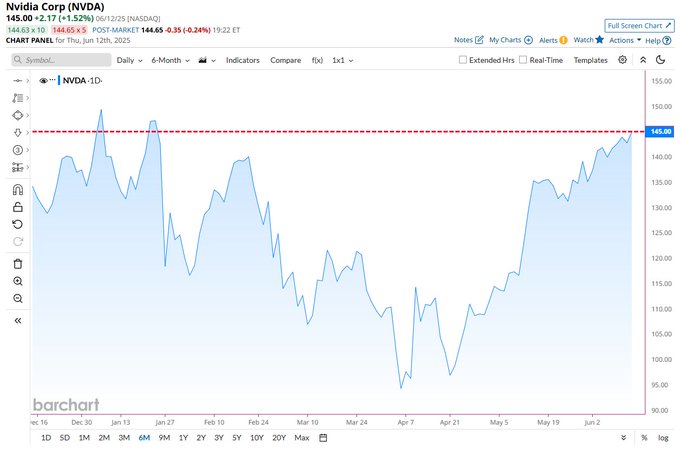Open the f(x) expressions menu
Viewport: 680px width, 449px height.
click(x=317, y=60)
